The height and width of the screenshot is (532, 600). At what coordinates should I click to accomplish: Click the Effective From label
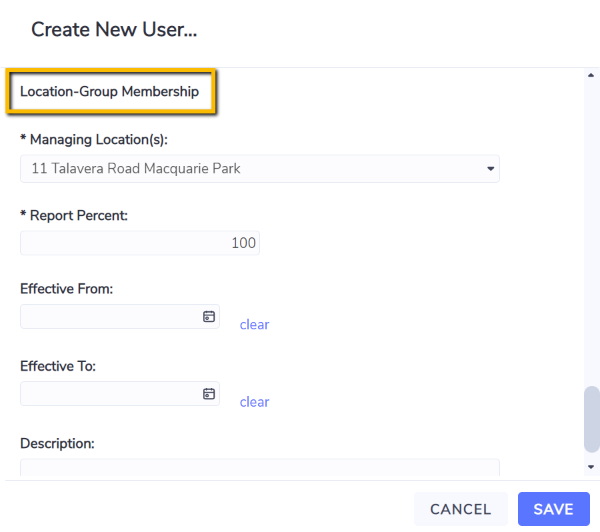click(67, 289)
